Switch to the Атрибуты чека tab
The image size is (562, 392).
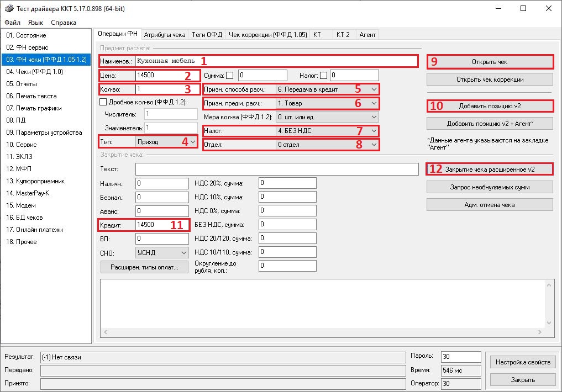(x=165, y=34)
